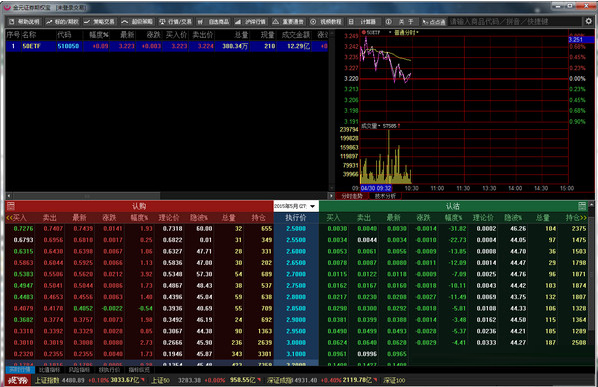The width and height of the screenshot is (598, 387).
Task: Select strike price 2.8500 row
Action: coord(296,308)
